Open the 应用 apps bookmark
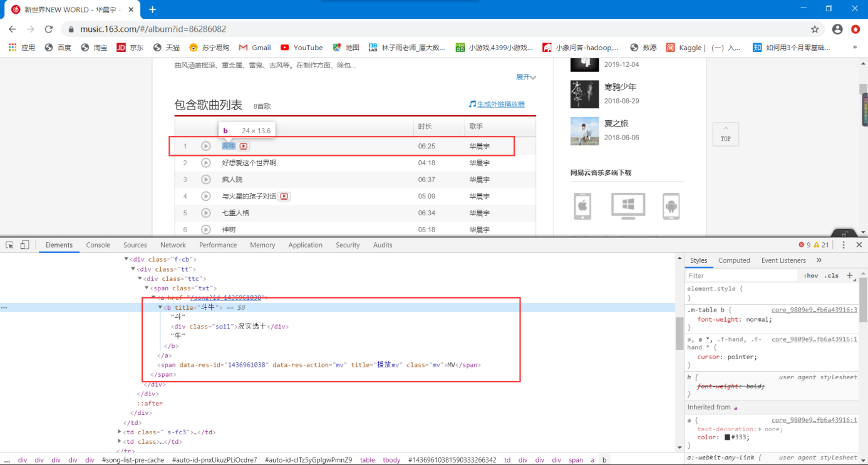Image resolution: width=868 pixels, height=465 pixels. pos(21,48)
